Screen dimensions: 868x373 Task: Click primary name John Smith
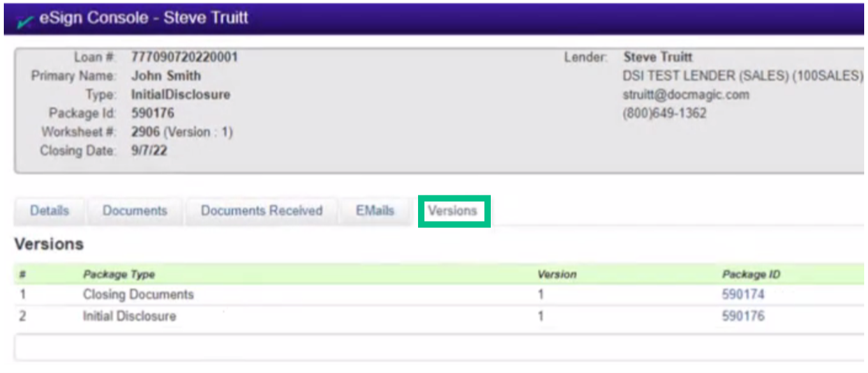[x=166, y=75]
